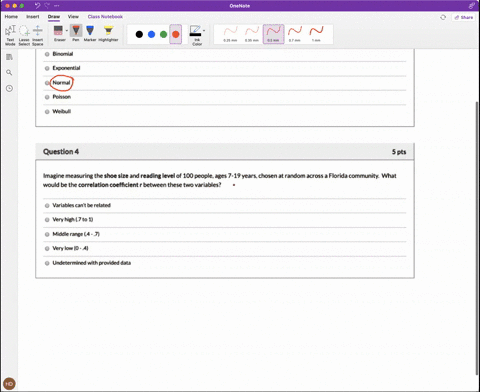480x392 pixels.
Task: Select the Binomial radio option
Action: tap(47, 54)
